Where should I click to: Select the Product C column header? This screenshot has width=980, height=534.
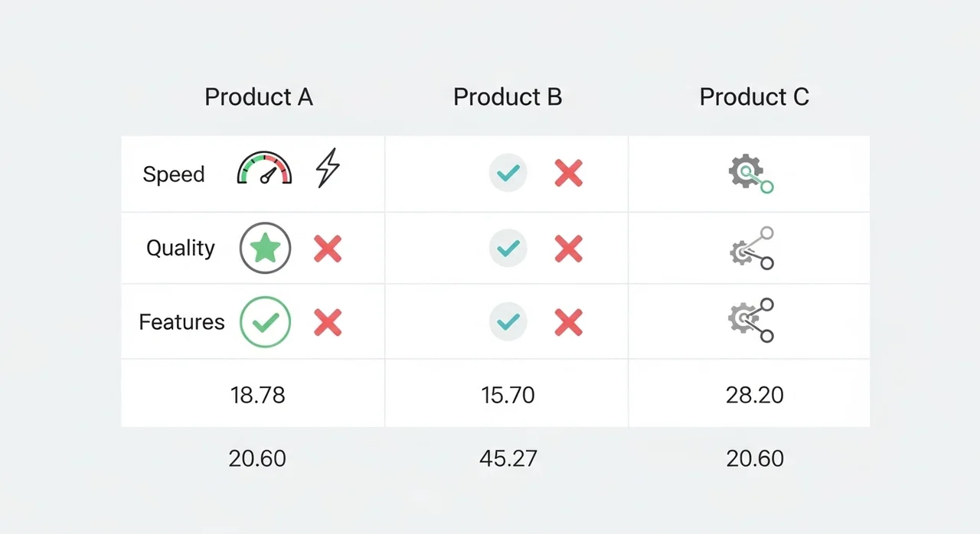[754, 97]
